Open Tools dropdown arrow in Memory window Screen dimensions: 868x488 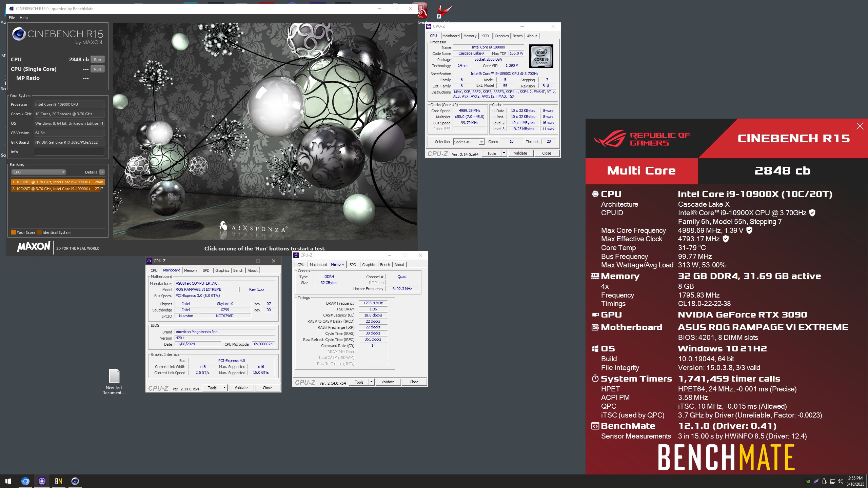tap(371, 382)
